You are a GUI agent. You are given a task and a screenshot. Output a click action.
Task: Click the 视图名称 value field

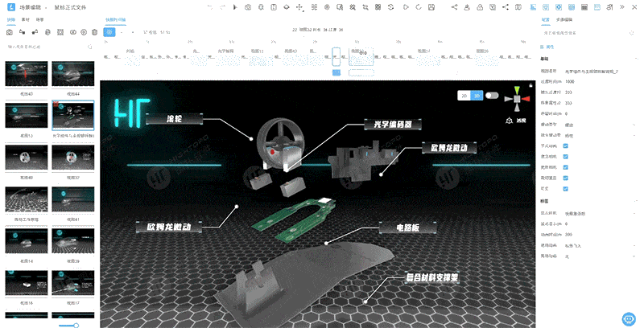pyautogui.click(x=600, y=72)
